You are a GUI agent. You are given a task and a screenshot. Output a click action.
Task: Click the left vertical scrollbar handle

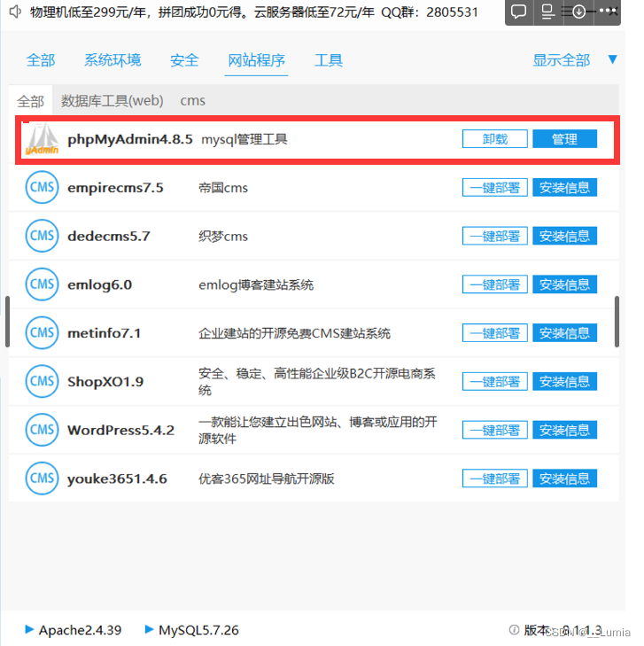pyautogui.click(x=7, y=322)
